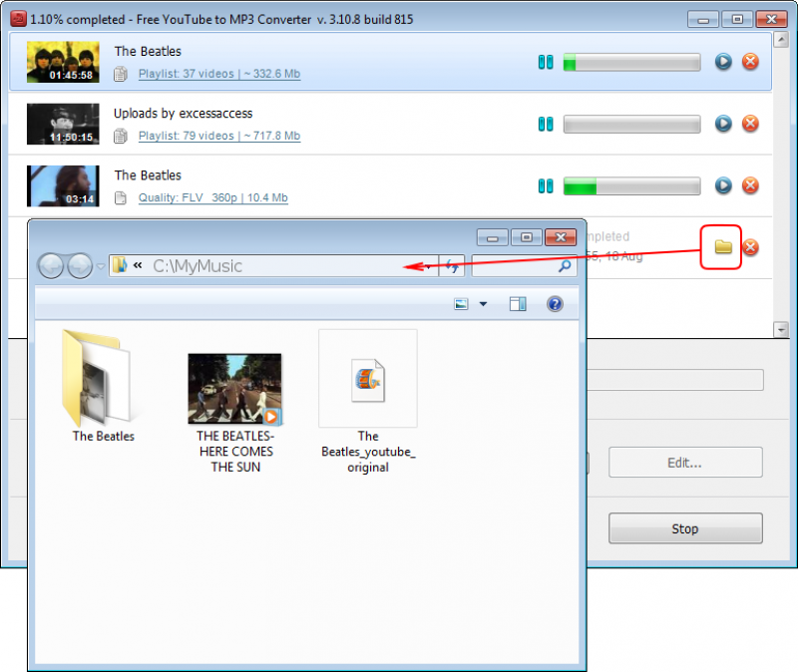
Task: Click the file icon beside Quality: FLV
Action: click(x=121, y=197)
